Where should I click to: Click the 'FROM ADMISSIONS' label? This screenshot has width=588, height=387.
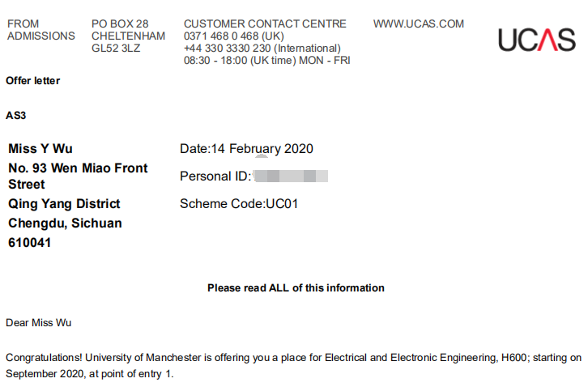[x=40, y=30]
